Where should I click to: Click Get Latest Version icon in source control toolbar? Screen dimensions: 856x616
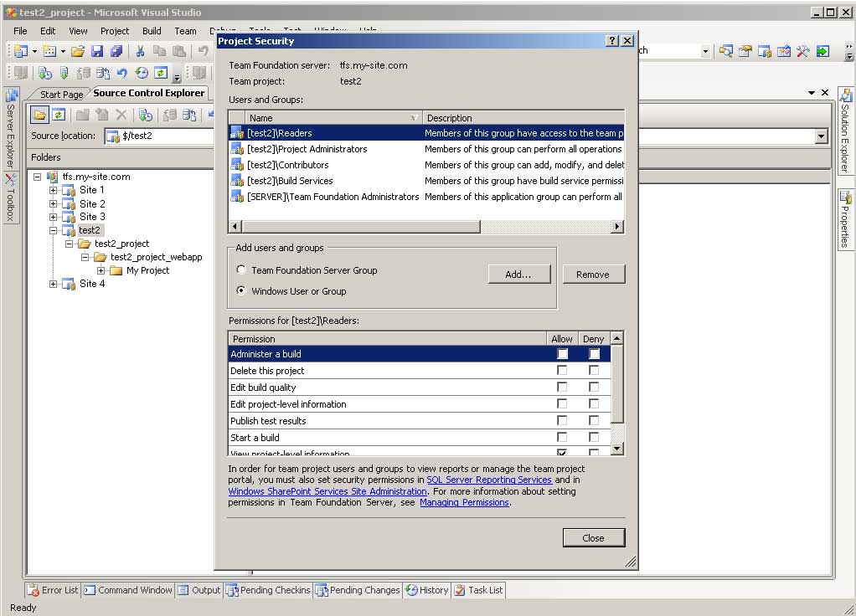[45, 73]
